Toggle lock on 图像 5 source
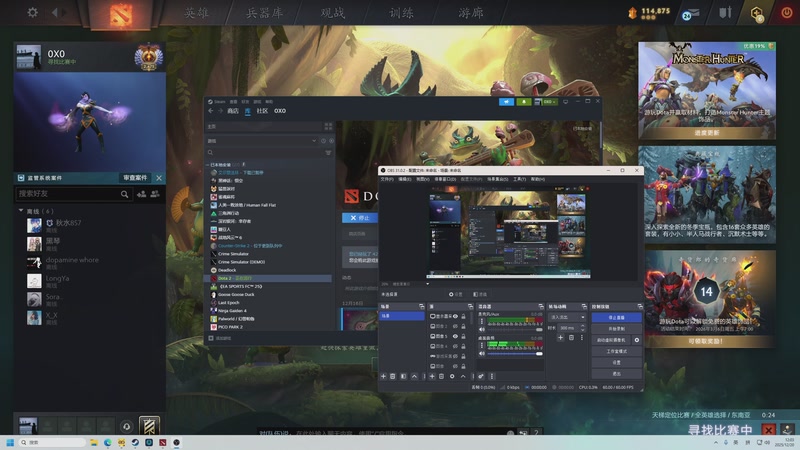800x450 pixels. tap(463, 336)
